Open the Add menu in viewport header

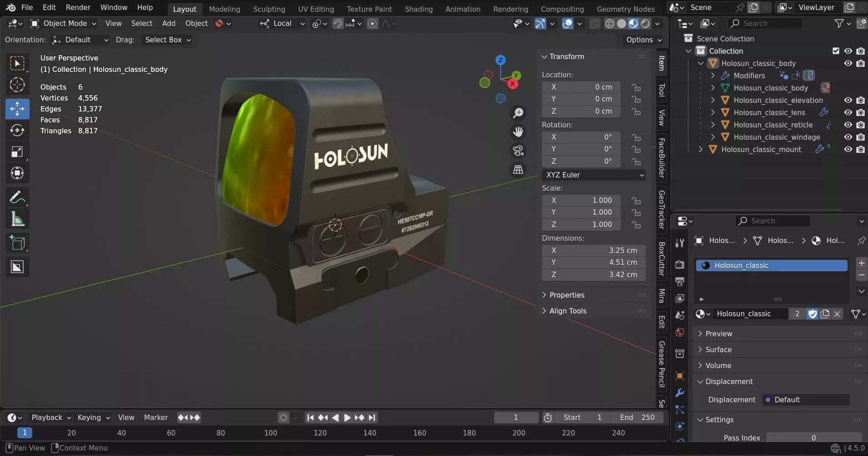coord(169,24)
